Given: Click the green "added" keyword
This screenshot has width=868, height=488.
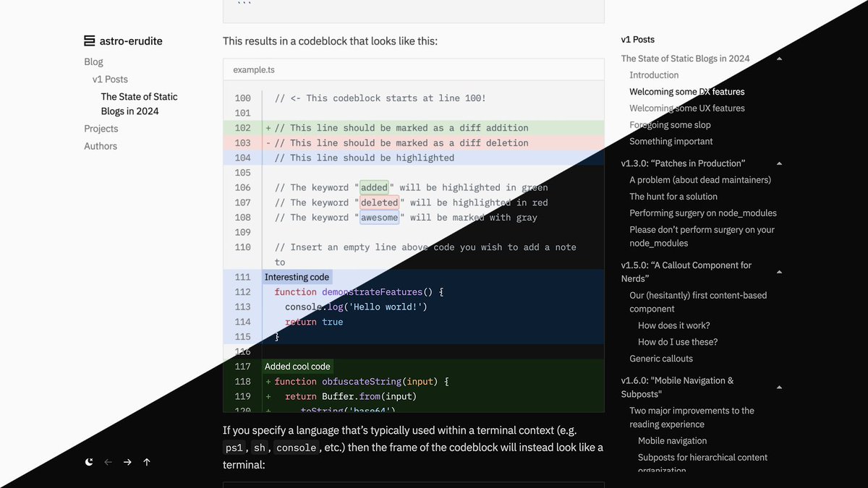Looking at the screenshot, I should tap(375, 187).
